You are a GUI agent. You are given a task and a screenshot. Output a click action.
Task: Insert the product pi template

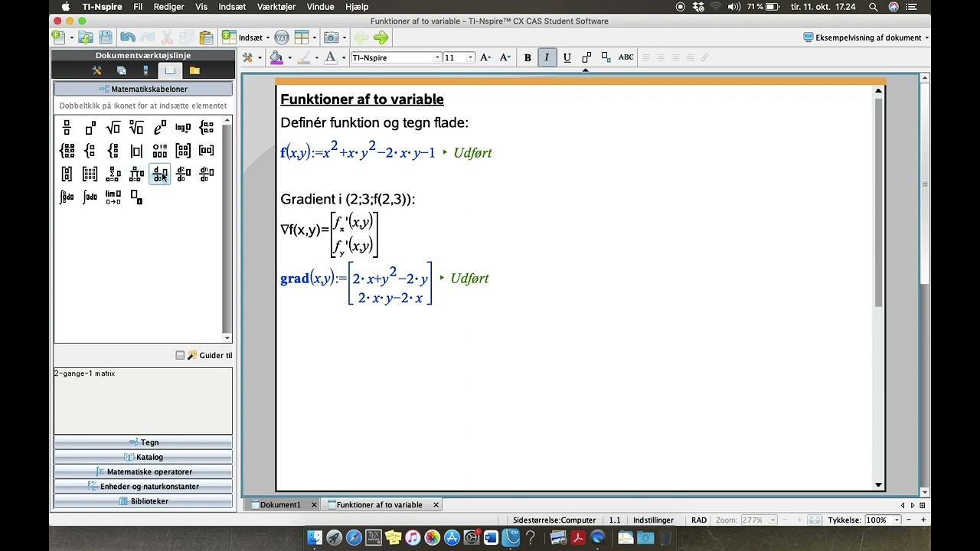tap(136, 174)
